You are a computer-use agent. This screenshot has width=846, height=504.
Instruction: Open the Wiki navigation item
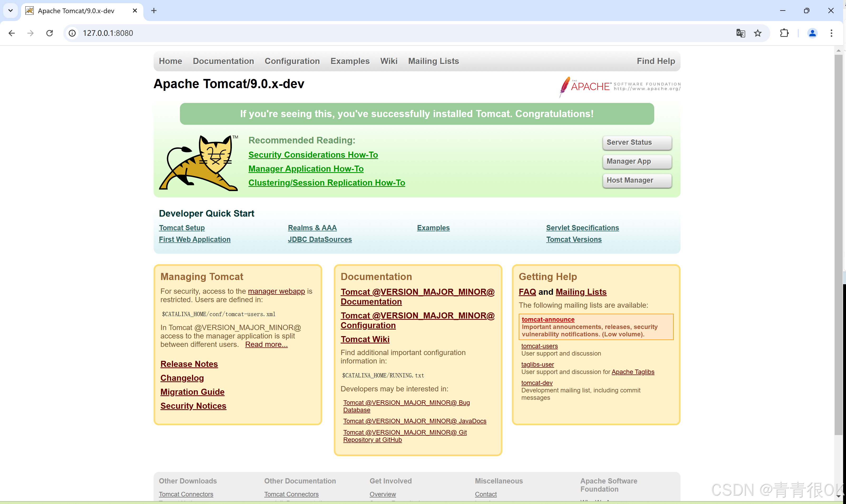[x=389, y=61]
